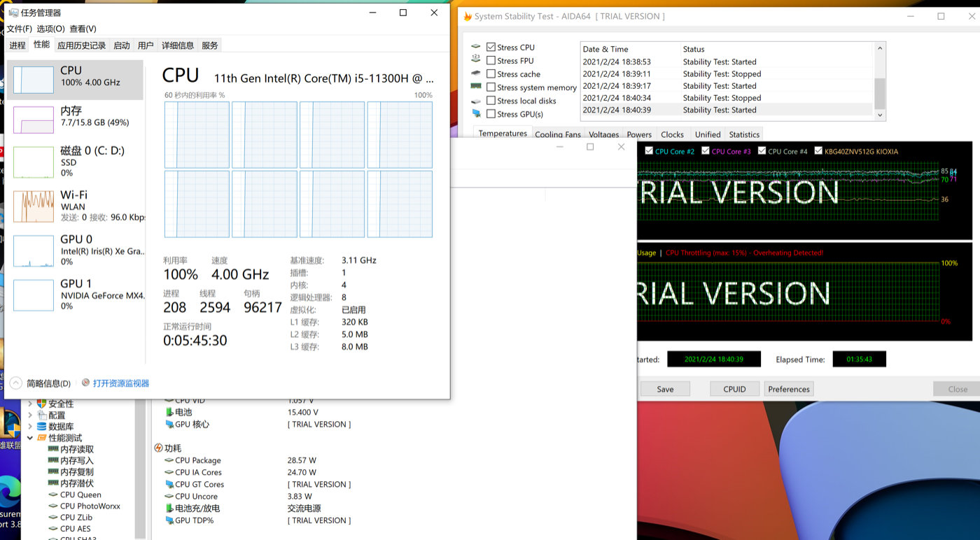Toggle the CPU Core #4 graph checkbox

(x=762, y=151)
